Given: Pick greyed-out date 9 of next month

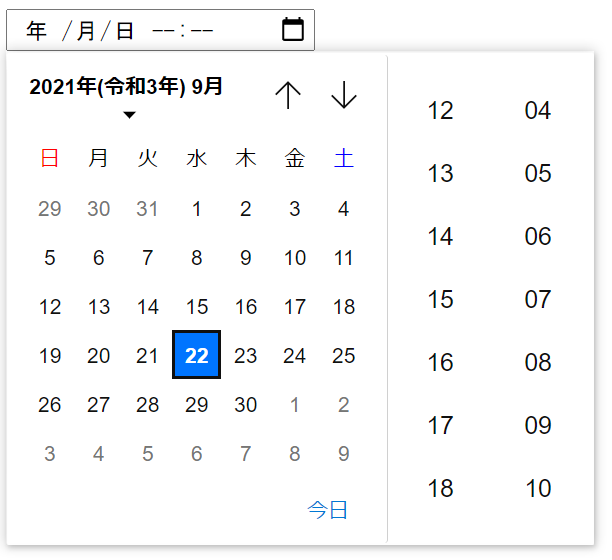Looking at the screenshot, I should 343,453.
